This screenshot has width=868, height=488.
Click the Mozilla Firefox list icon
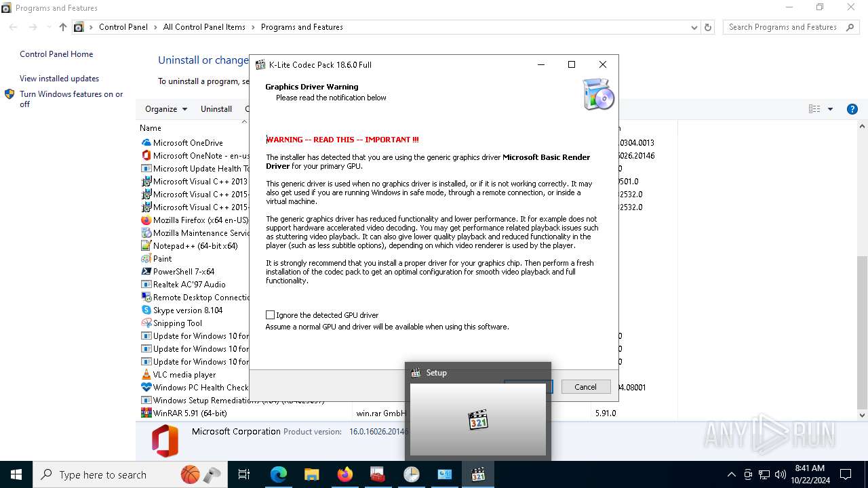tap(146, 220)
